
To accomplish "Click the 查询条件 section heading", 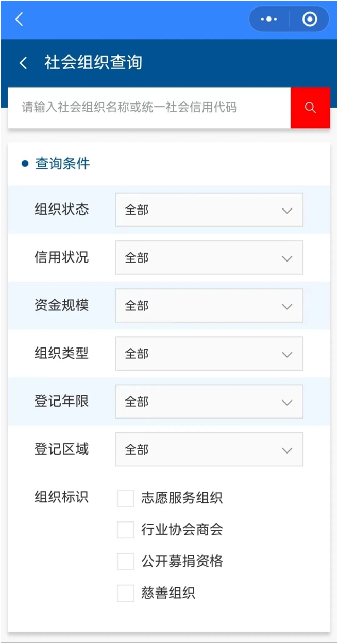I will tap(62, 164).
